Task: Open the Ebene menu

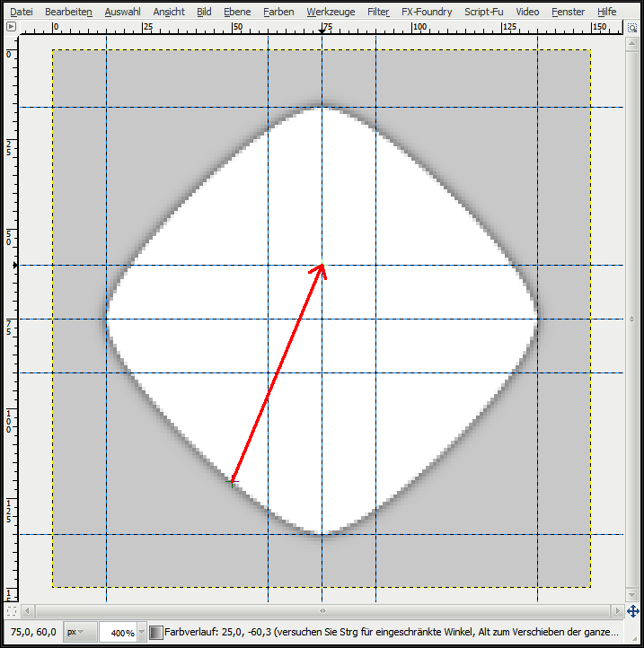Action: coord(237,12)
